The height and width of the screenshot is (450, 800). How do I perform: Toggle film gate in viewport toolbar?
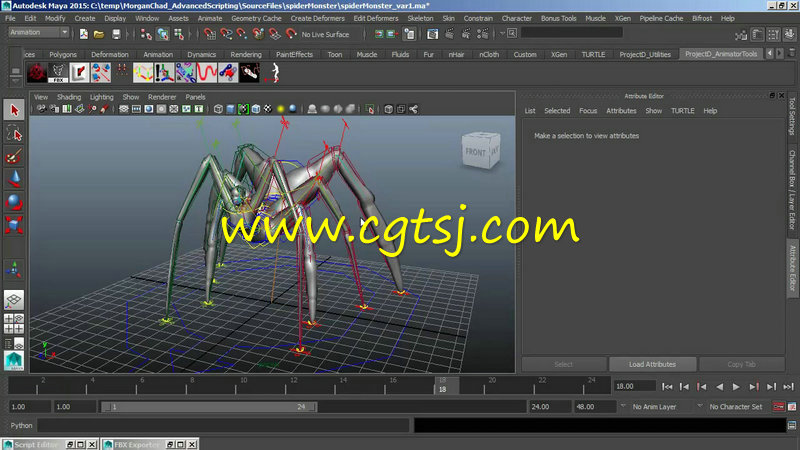point(136,109)
